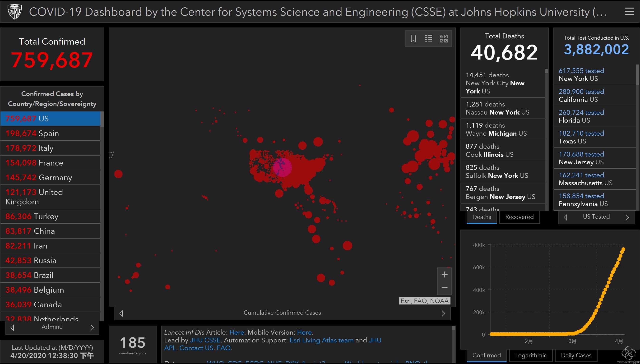The height and width of the screenshot is (364, 640).
Task: Select Italy in the confirmed cases list
Action: (51, 148)
